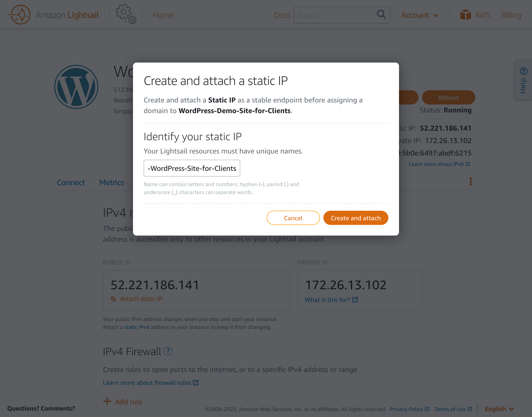Image resolution: width=532 pixels, height=417 pixels.
Task: Click the external link icon after Learn more about IPv6
Action: pyautogui.click(x=468, y=164)
